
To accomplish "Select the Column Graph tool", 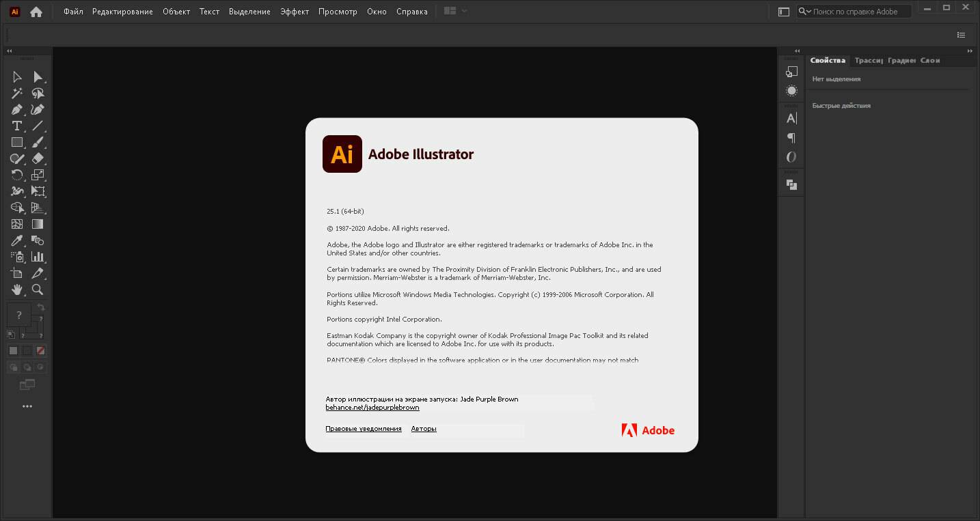I will pos(38,257).
